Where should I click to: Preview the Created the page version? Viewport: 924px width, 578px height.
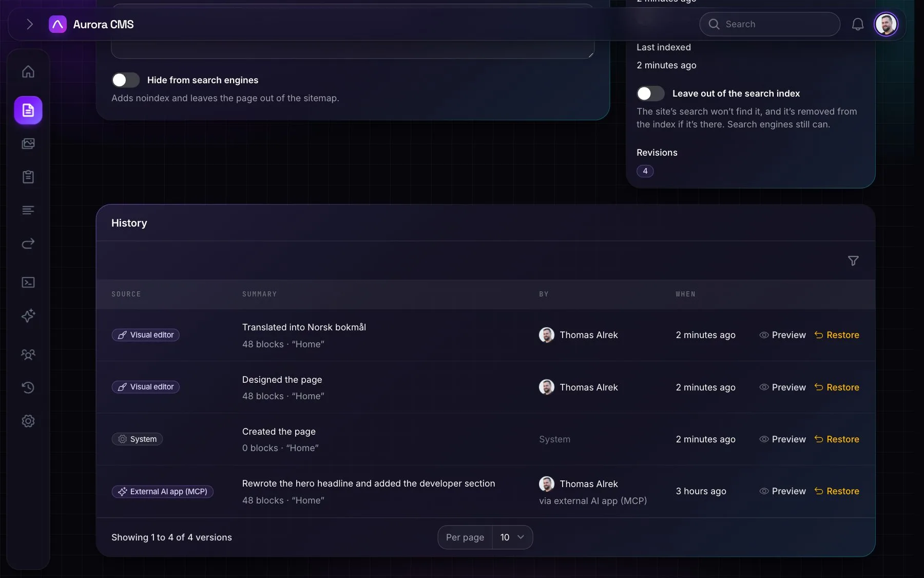[x=782, y=439]
